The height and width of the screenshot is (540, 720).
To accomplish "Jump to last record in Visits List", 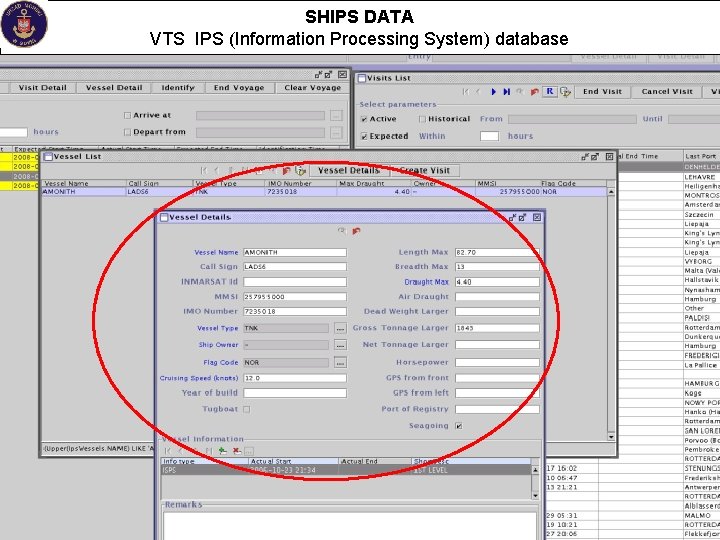I will [506, 92].
